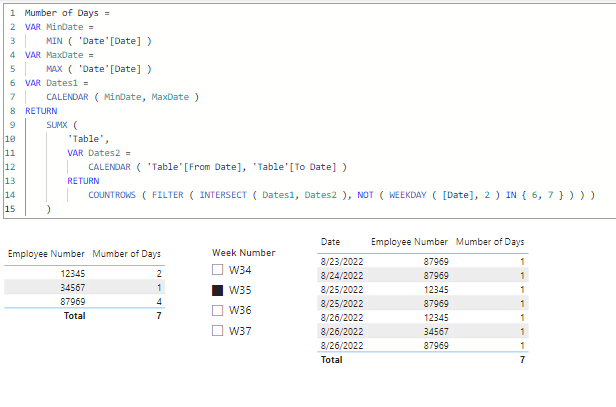Click the Total label in left table
The image size is (616, 407).
(75, 315)
